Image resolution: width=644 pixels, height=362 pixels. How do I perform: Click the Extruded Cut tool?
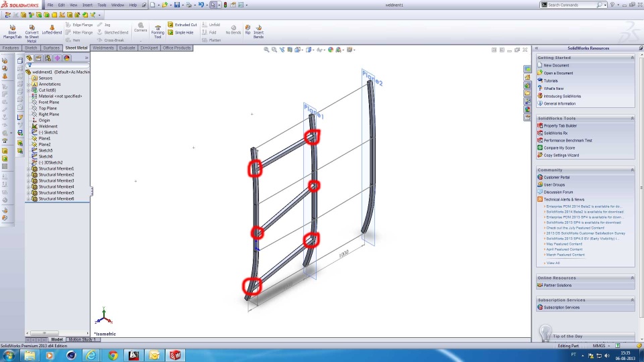(x=182, y=25)
